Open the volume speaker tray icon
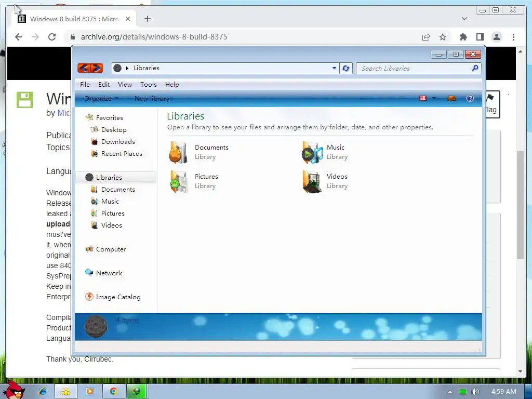Screen dimensions: 532x399 pos(475,392)
